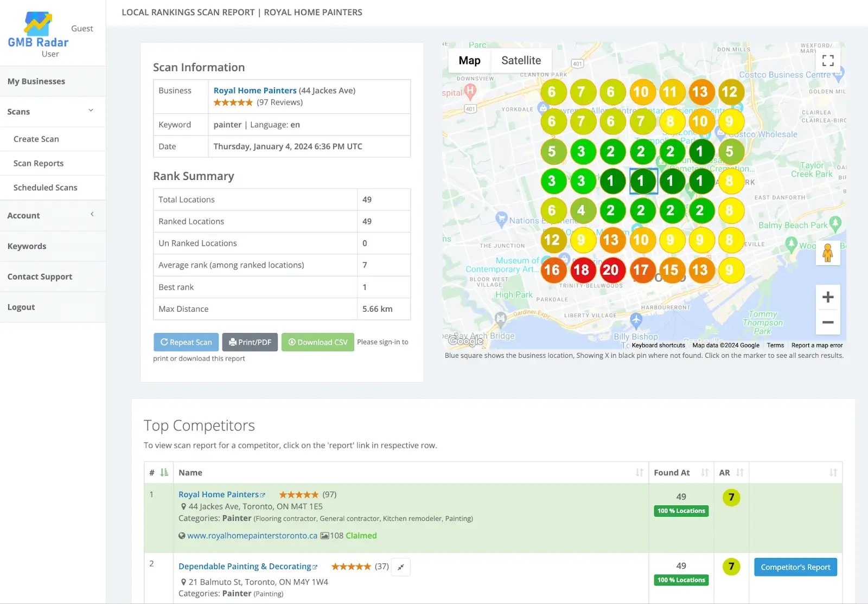Open Royal Home Painters business link in Scan Information

pyautogui.click(x=255, y=91)
